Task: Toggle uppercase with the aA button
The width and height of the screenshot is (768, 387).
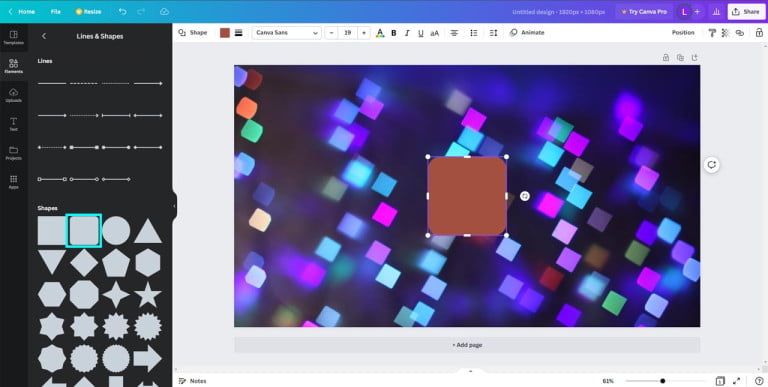Action: 434,33
